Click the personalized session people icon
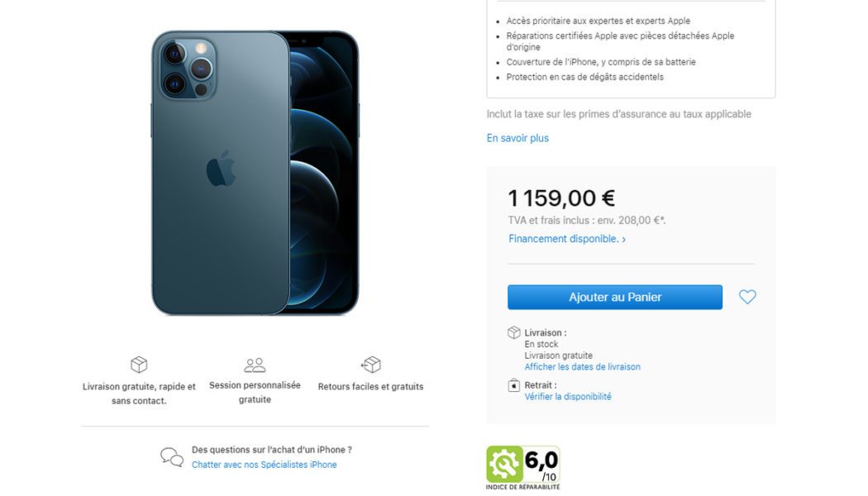 [255, 365]
